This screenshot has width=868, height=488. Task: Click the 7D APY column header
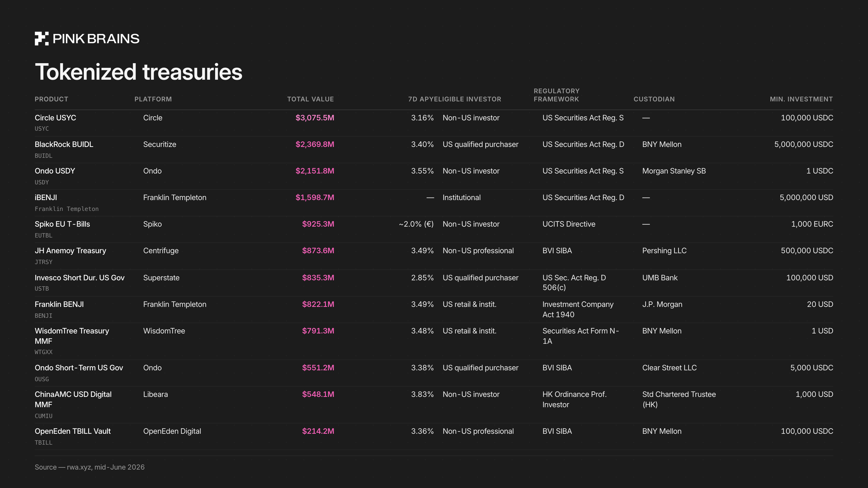coord(421,99)
